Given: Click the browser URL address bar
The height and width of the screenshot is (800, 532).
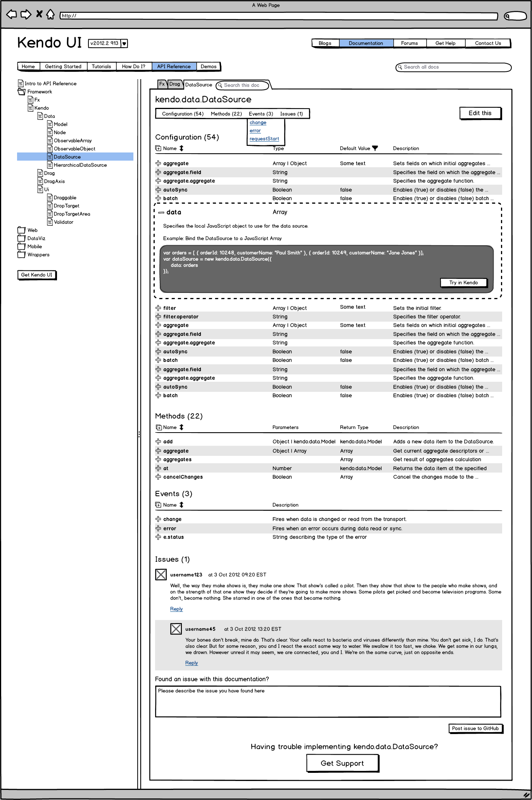Looking at the screenshot, I should tap(279, 16).
